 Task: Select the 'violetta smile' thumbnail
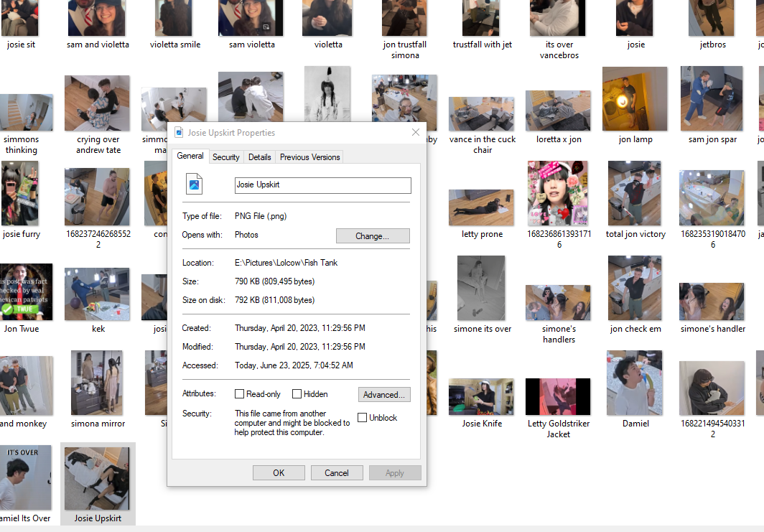pyautogui.click(x=174, y=18)
